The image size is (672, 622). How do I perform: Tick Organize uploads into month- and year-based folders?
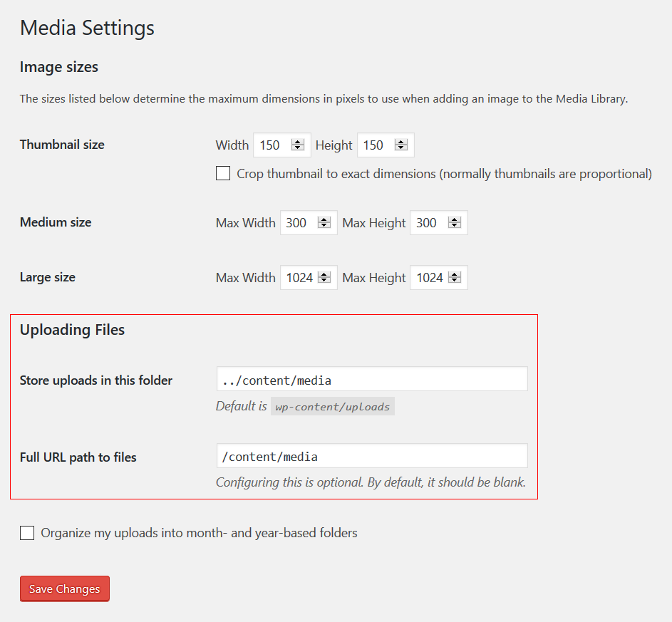pyautogui.click(x=27, y=533)
